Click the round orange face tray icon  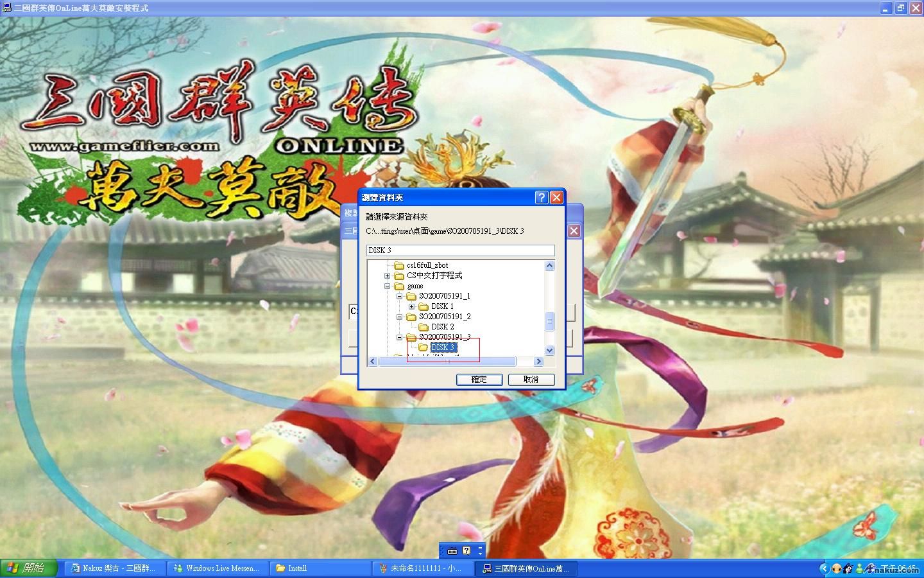pos(837,568)
